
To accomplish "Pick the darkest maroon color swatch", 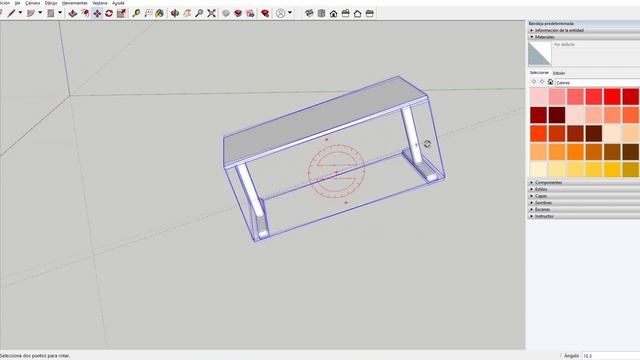I will point(557,115).
